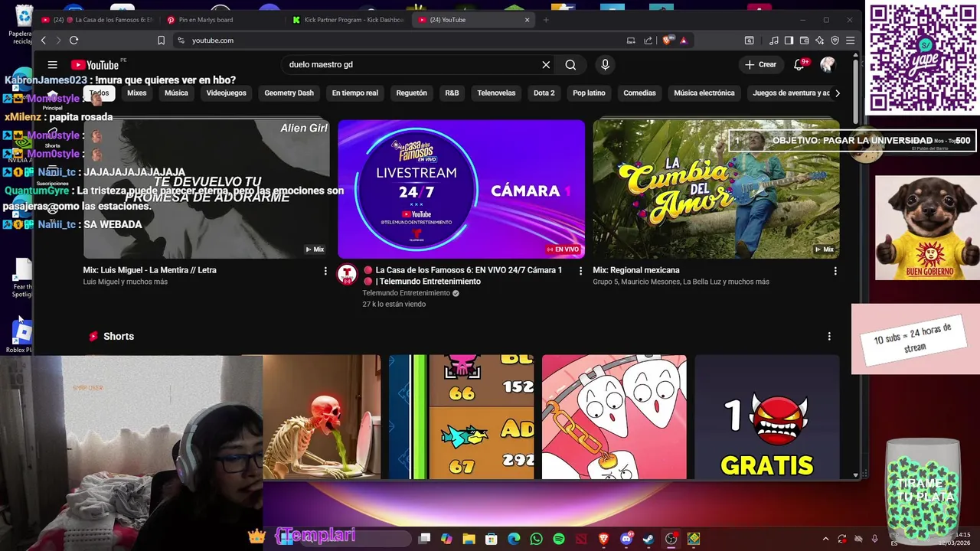The image size is (980, 551).
Task: Switch to OBS Studio in the taskbar
Action: click(x=671, y=539)
